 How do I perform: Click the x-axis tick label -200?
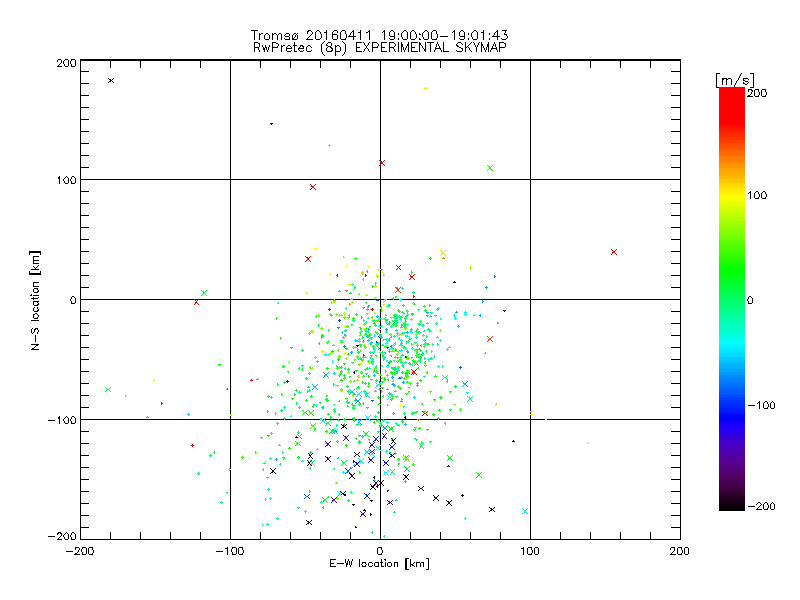coord(80,551)
